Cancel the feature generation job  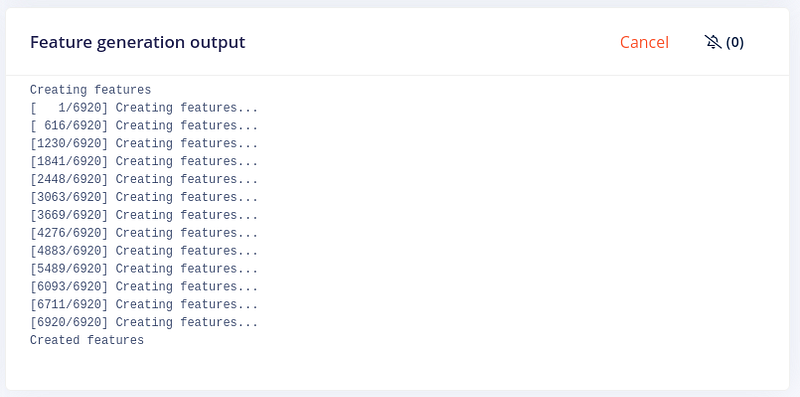tap(644, 42)
